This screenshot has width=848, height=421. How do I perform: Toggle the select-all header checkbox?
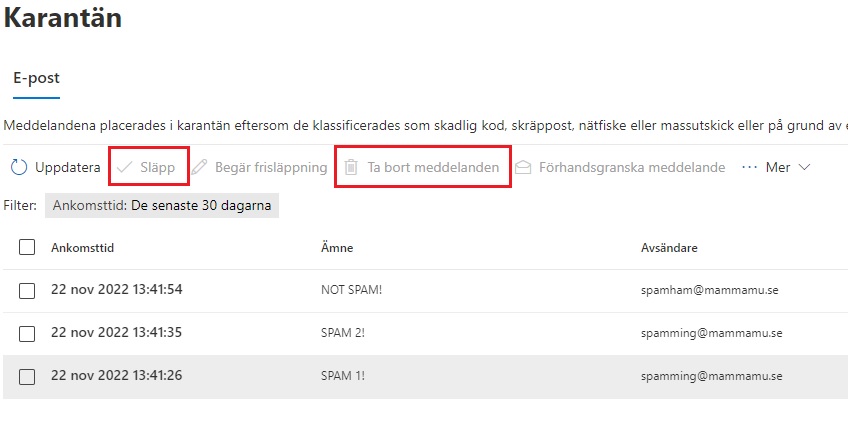pos(27,247)
